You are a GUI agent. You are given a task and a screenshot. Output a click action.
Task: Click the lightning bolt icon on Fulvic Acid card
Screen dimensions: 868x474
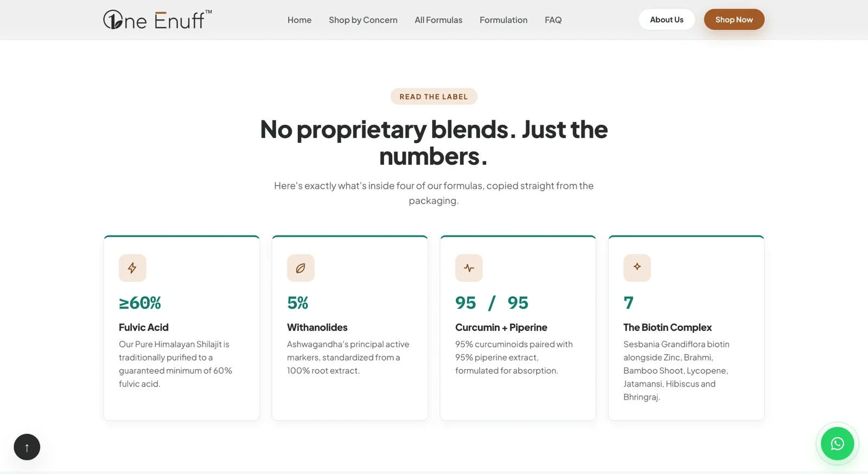point(132,268)
